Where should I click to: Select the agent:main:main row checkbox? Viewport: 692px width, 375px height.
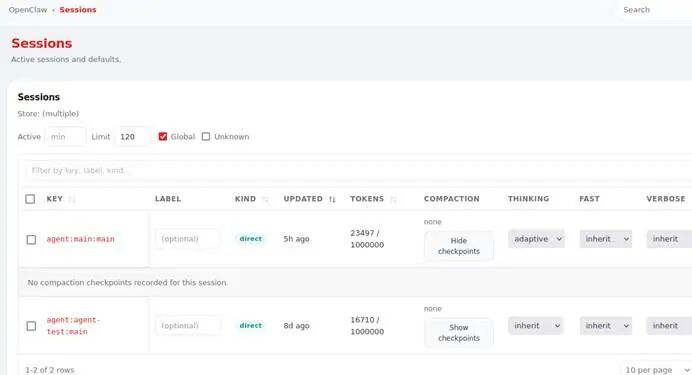pos(31,240)
